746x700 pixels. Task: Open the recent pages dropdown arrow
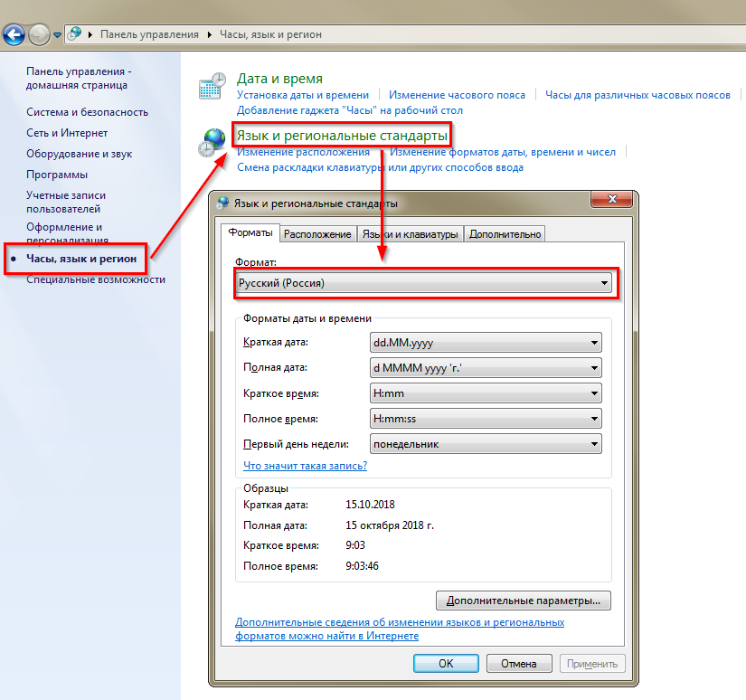pos(58,34)
